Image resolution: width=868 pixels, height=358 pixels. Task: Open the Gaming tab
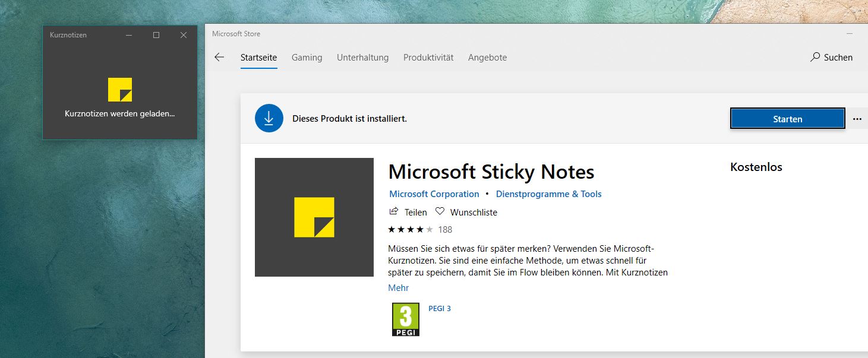point(307,58)
